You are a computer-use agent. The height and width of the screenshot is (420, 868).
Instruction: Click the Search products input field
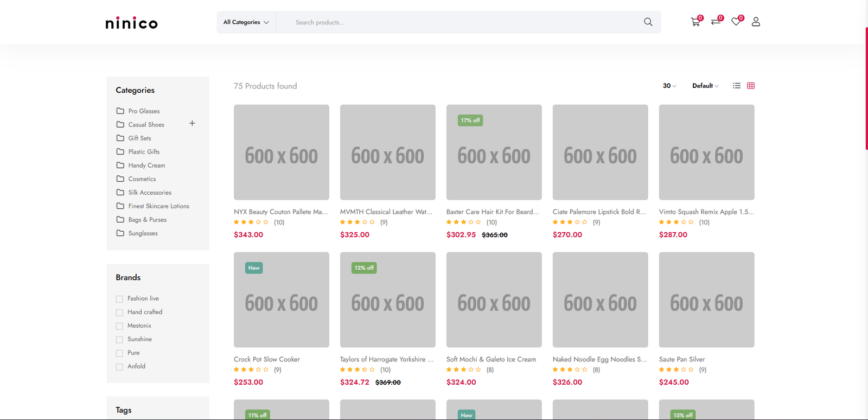(461, 22)
